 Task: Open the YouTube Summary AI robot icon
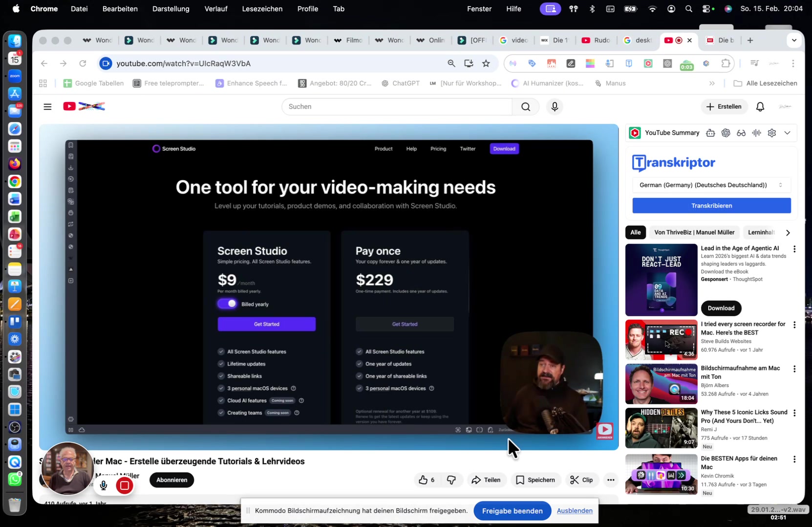[x=710, y=133]
